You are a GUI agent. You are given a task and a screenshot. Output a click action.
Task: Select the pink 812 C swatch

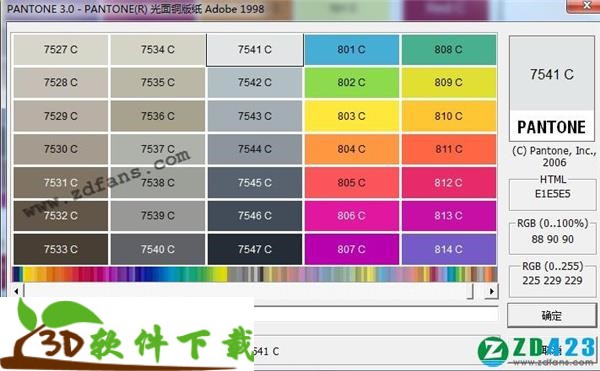[449, 183]
